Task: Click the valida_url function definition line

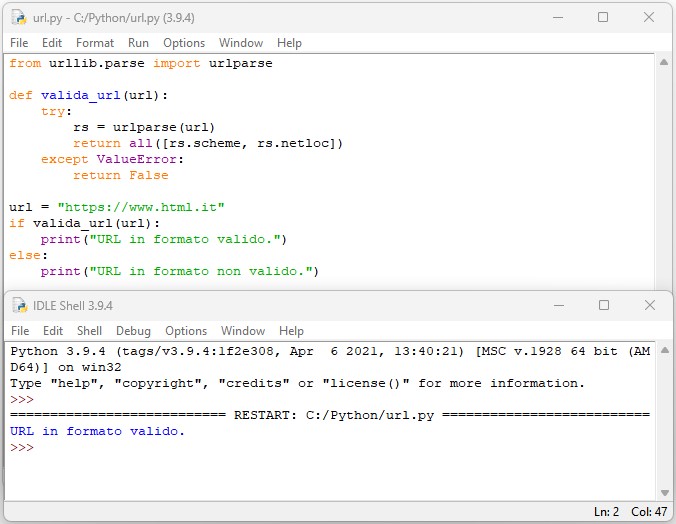Action: pyautogui.click(x=89, y=95)
